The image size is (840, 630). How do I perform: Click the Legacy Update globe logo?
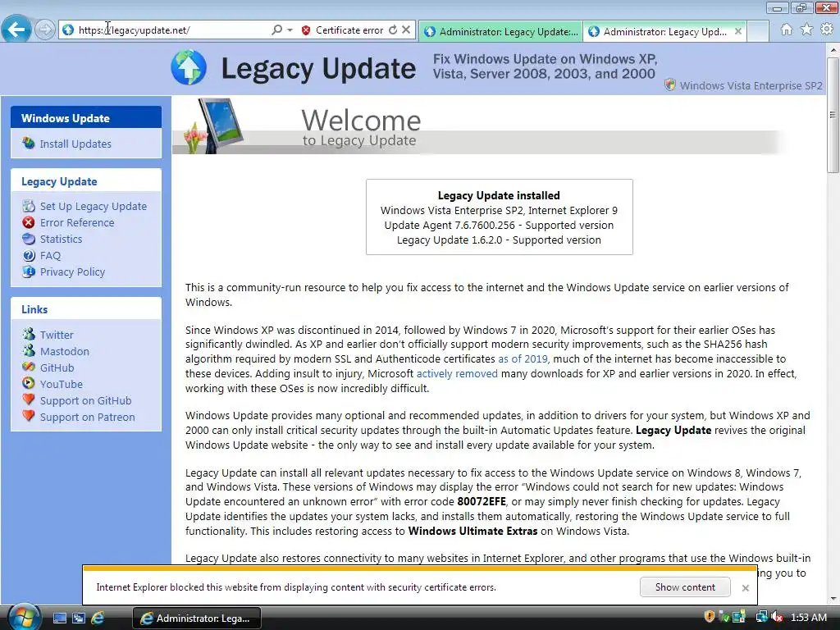point(189,67)
